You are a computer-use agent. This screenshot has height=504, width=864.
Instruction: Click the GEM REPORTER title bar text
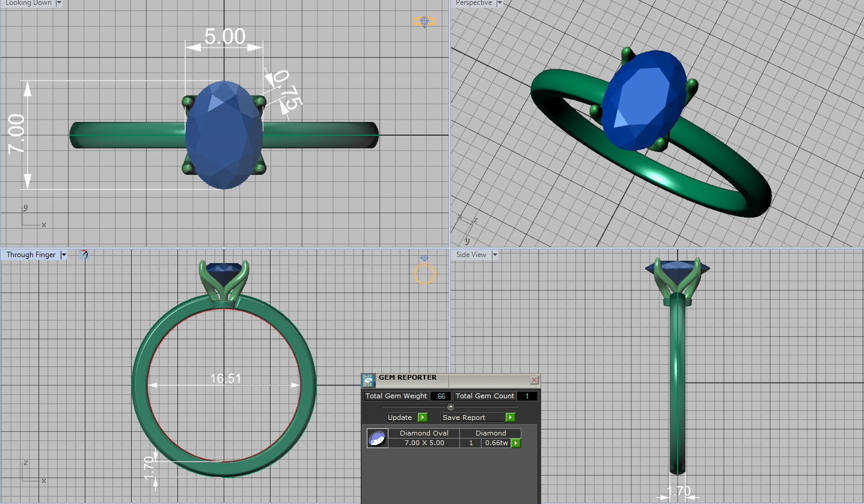click(408, 378)
